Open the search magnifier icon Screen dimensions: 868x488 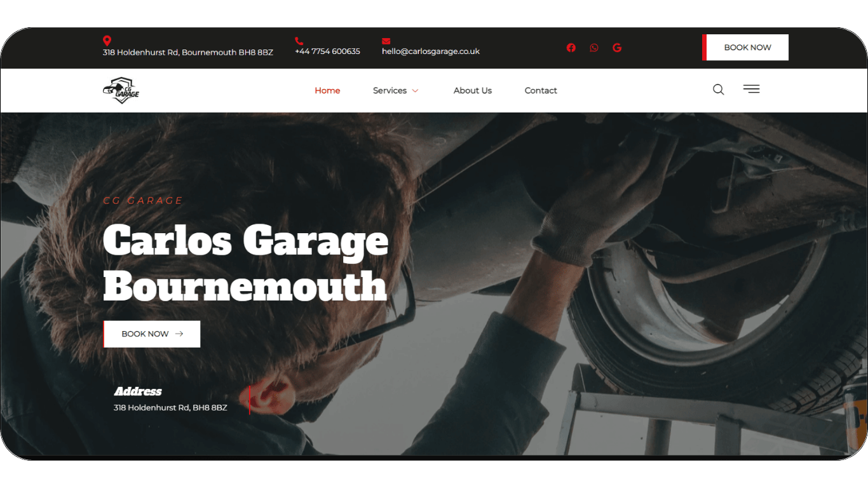(718, 90)
